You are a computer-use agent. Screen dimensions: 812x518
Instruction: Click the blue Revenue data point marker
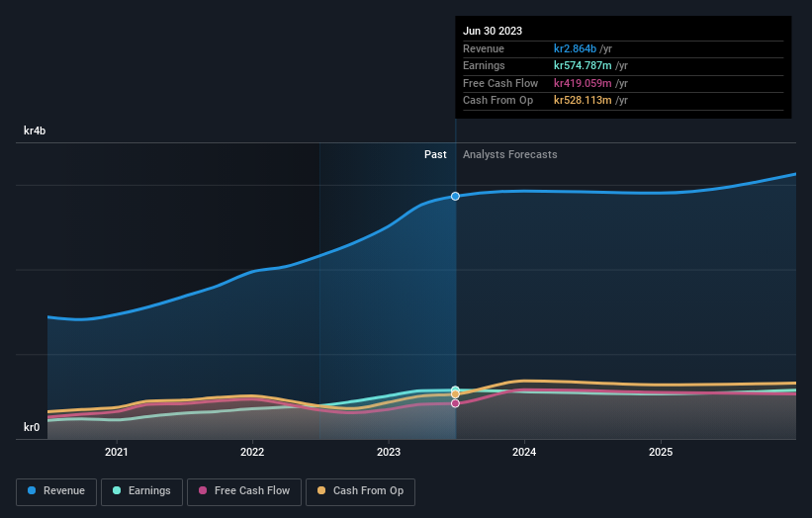coord(455,196)
